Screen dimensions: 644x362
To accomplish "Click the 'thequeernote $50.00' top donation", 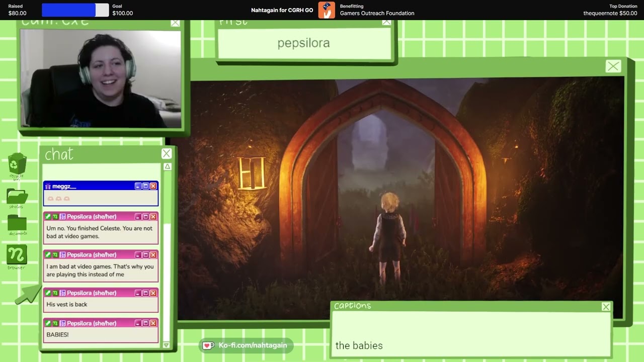I will coord(610,13).
